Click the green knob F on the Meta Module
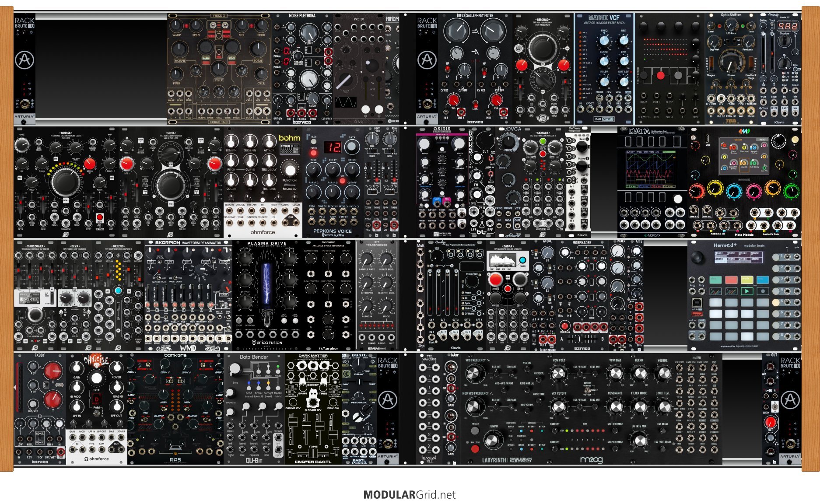This screenshot has width=820, height=504. pos(792,191)
